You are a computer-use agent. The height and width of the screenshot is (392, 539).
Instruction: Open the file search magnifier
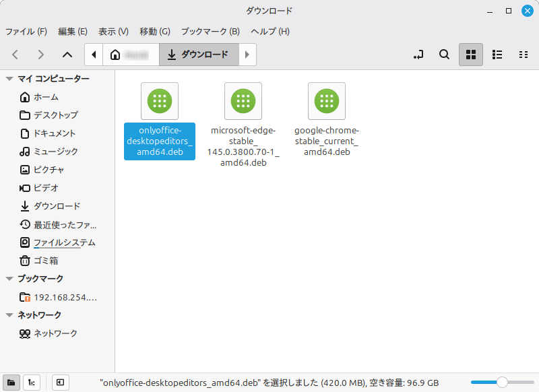444,55
